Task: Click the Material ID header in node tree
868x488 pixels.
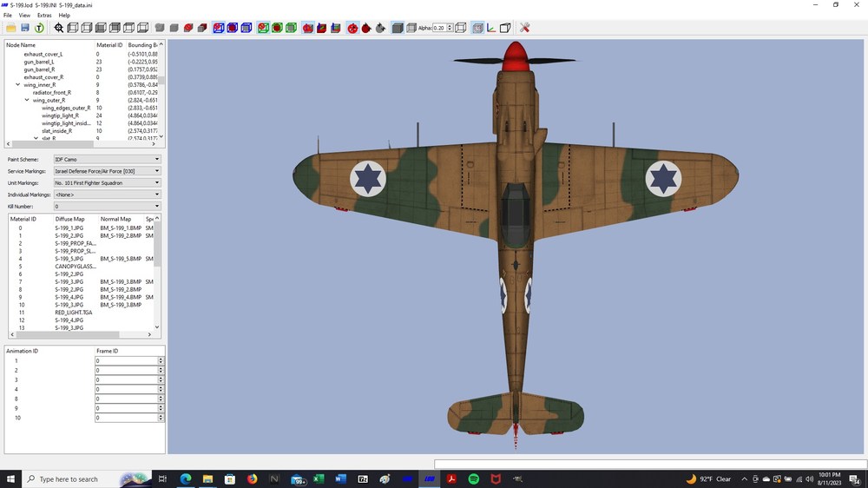Action: point(109,45)
